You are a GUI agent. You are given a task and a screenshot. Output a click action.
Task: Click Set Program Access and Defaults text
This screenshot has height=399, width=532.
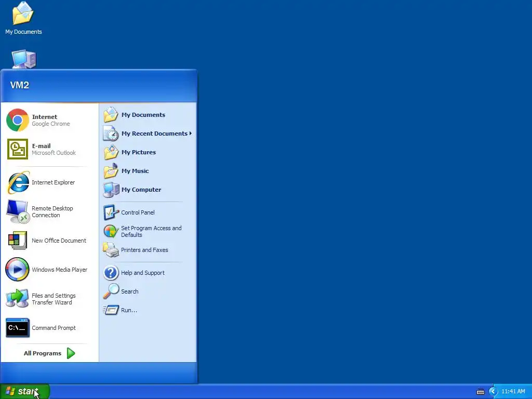151,231
